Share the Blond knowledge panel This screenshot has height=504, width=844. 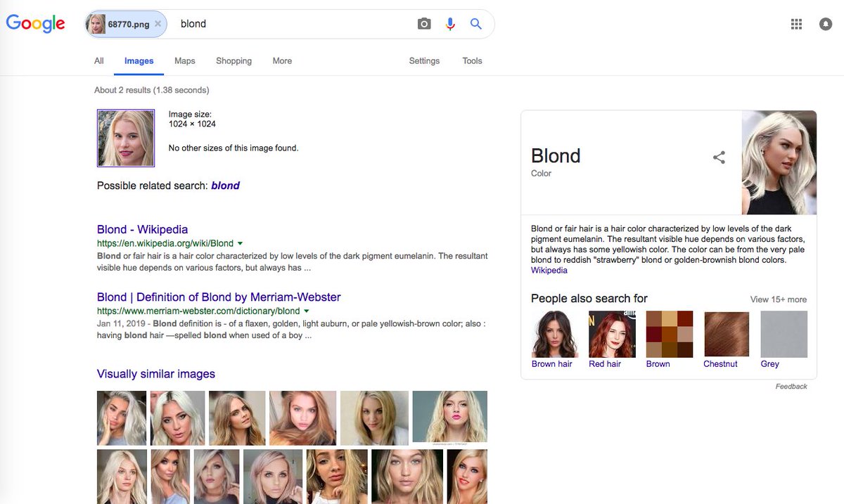tap(719, 157)
